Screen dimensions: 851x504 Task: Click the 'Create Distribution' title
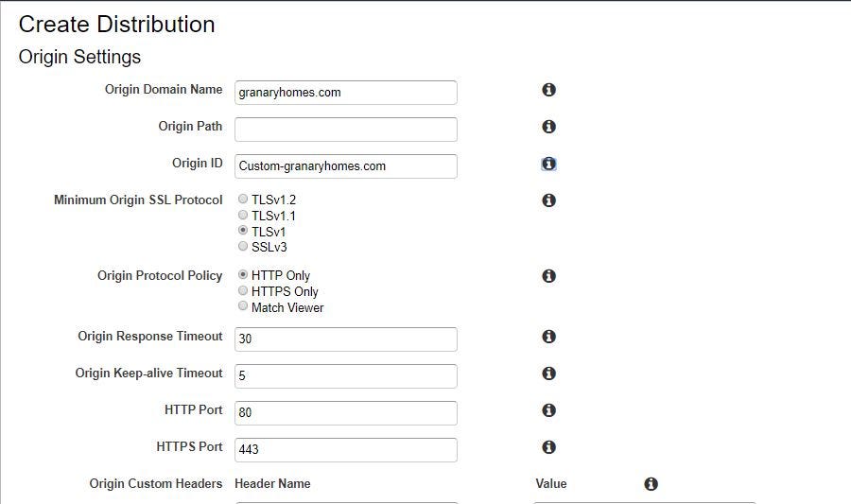pos(116,25)
